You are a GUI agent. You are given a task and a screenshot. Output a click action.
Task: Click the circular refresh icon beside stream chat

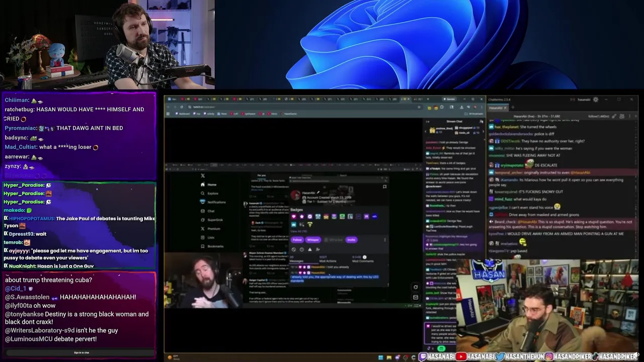(416, 287)
